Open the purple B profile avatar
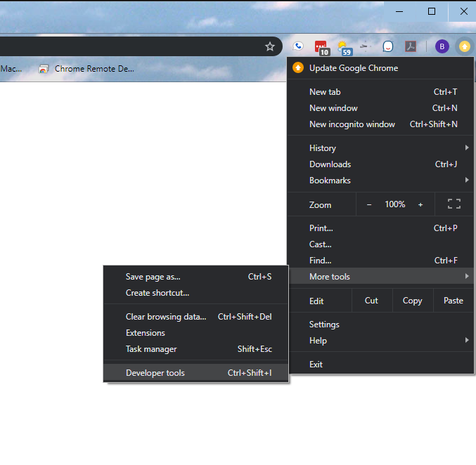This screenshot has width=476, height=465. click(x=442, y=46)
